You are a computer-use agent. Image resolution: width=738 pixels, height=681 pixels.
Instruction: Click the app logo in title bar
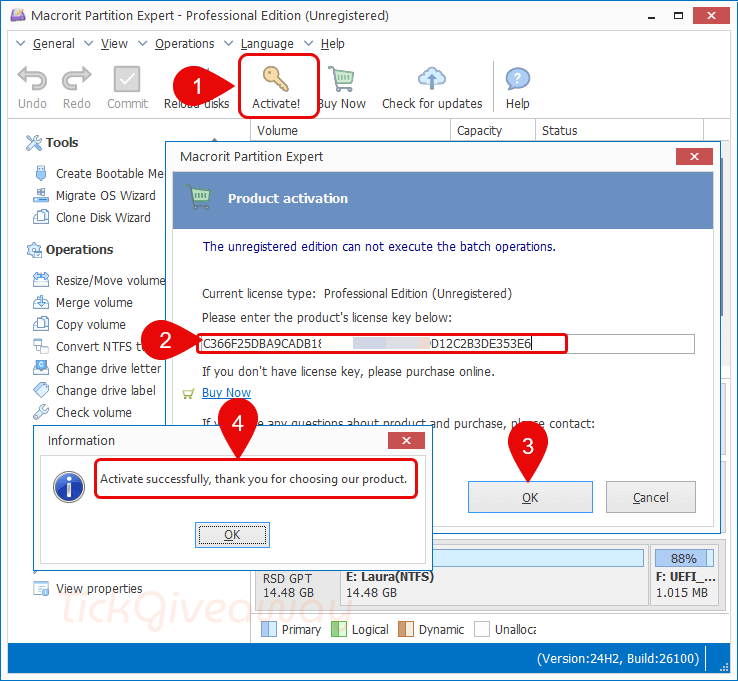[x=18, y=15]
